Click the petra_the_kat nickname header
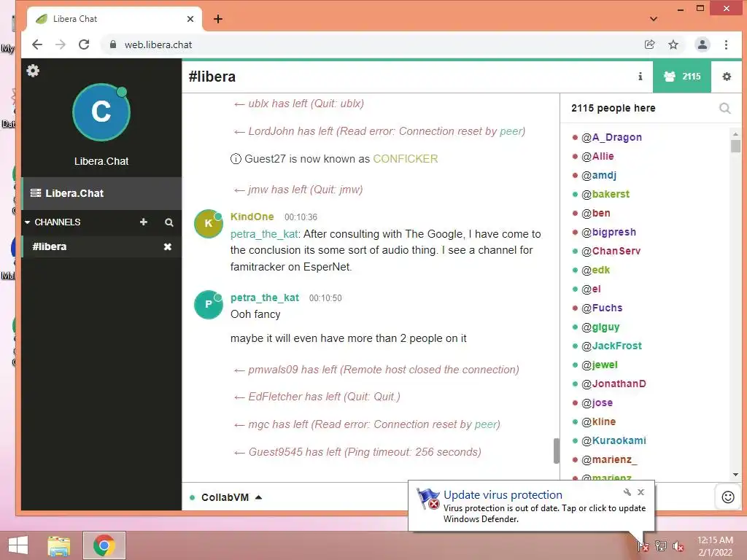The width and height of the screenshot is (747, 560). click(x=265, y=297)
